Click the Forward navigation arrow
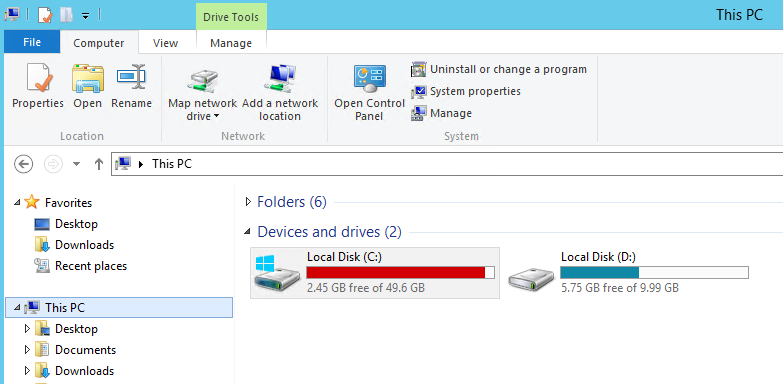Image resolution: width=783 pixels, height=384 pixels. 53,164
